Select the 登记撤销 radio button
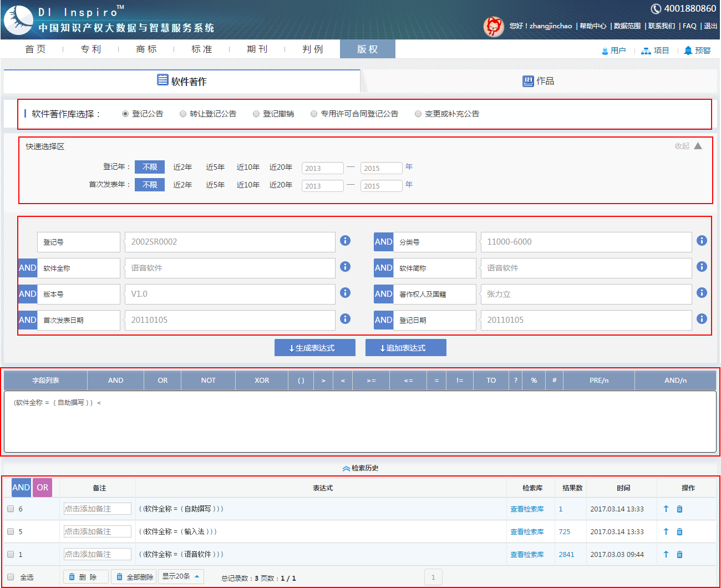Viewport: 721px width, 588px height. pos(256,114)
